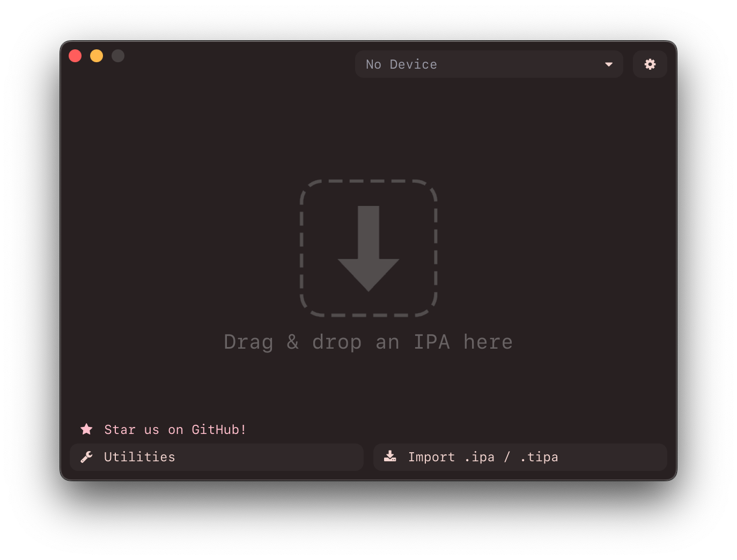The height and width of the screenshot is (560, 737).
Task: Click the download icon on the Import button
Action: click(389, 456)
